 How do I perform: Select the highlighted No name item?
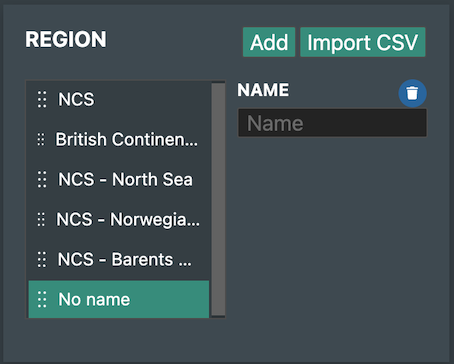tap(119, 299)
